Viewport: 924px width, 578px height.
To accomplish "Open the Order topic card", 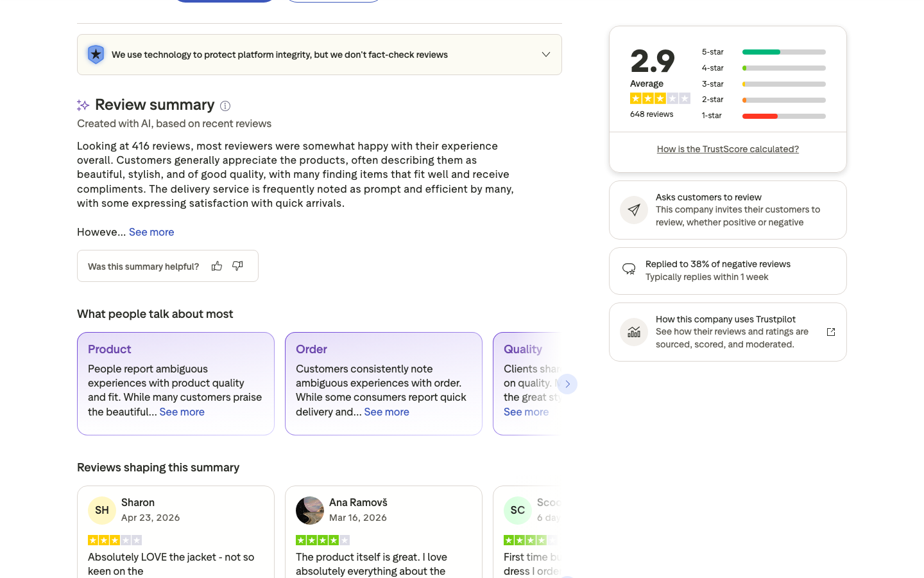I will (384, 383).
